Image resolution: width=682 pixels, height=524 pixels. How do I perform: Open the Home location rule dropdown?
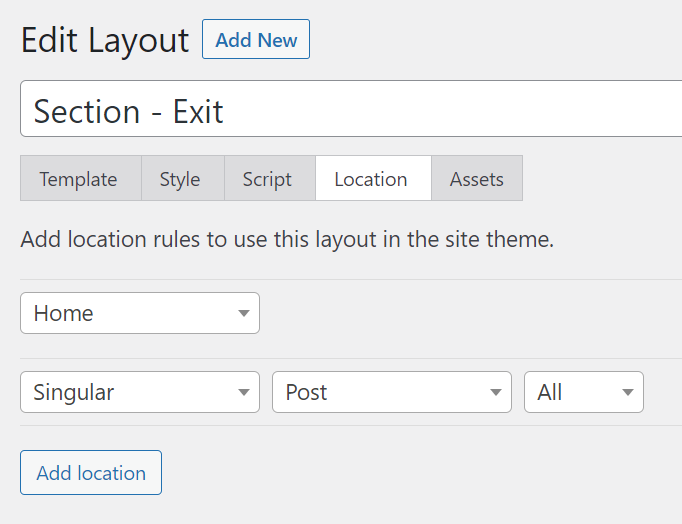pyautogui.click(x=130, y=313)
